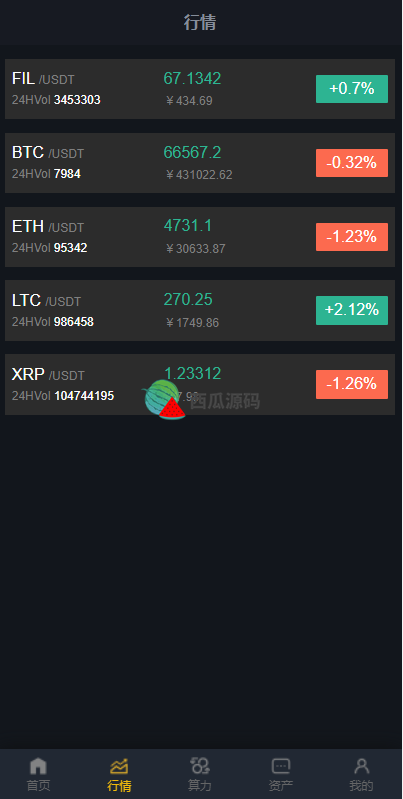This screenshot has height=799, width=403.
Task: Open the assets wallet icon
Action: tap(281, 765)
